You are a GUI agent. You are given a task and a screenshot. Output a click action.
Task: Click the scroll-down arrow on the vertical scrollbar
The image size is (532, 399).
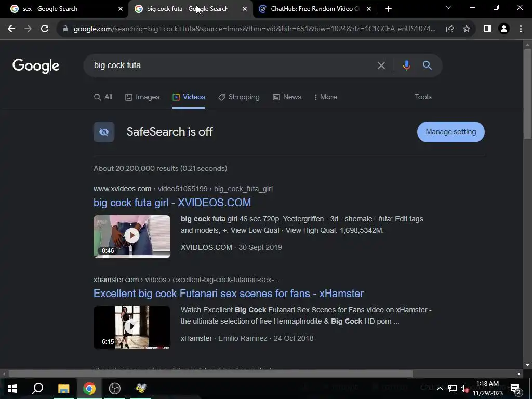pos(527,365)
